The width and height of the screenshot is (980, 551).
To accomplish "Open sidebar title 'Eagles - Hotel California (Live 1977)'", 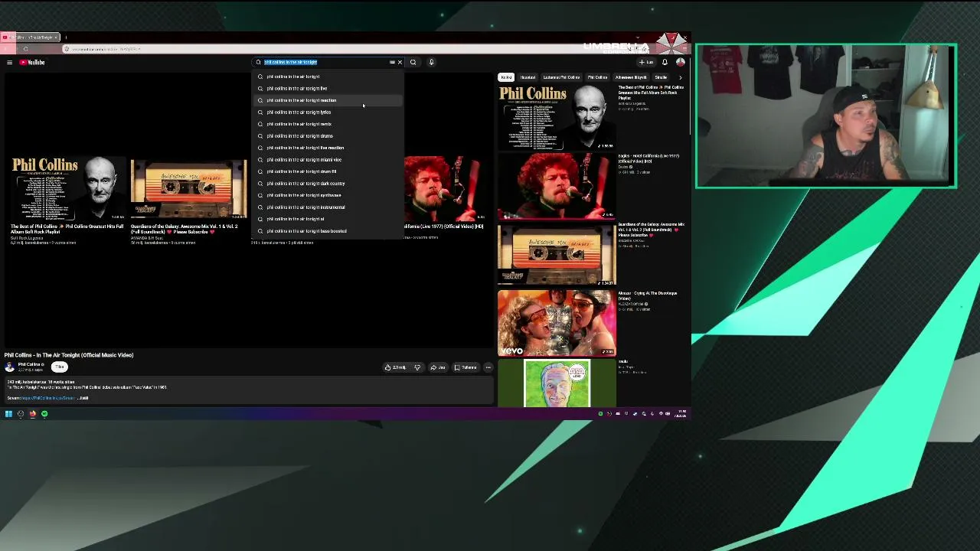I will point(648,158).
